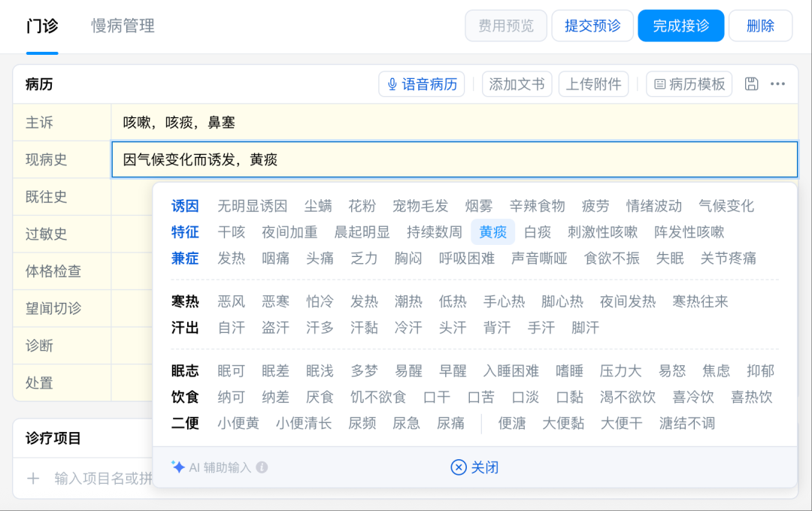Select the 特征 category label
The width and height of the screenshot is (812, 511).
[x=185, y=232]
